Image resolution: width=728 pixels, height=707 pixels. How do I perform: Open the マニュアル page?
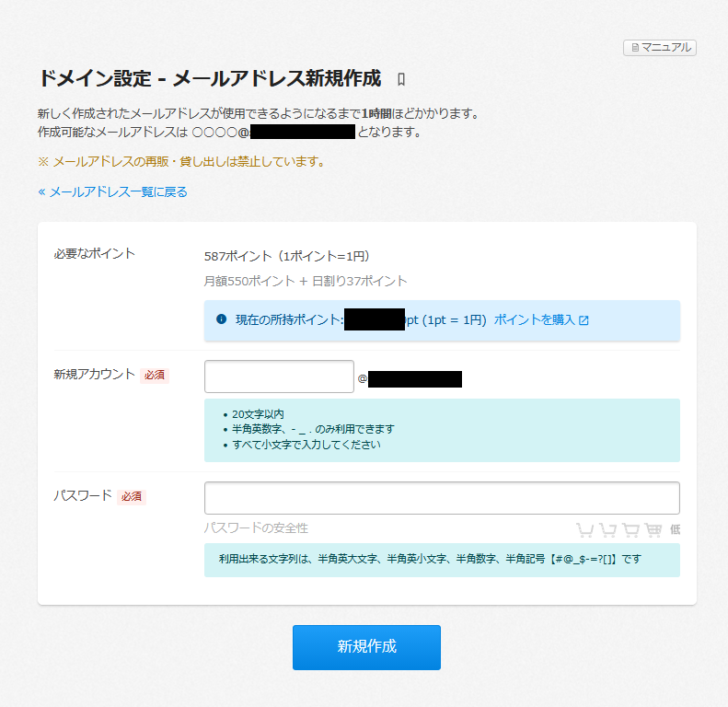pyautogui.click(x=660, y=48)
